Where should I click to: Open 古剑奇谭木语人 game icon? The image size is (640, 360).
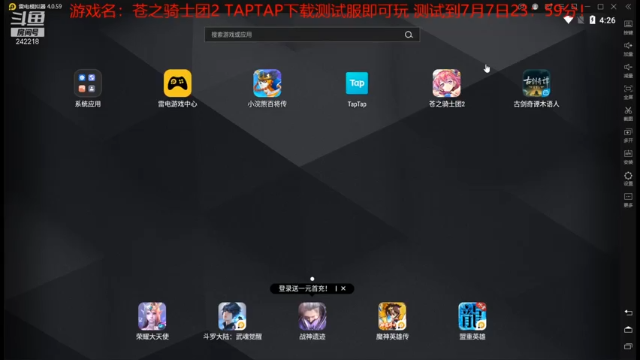(x=536, y=83)
